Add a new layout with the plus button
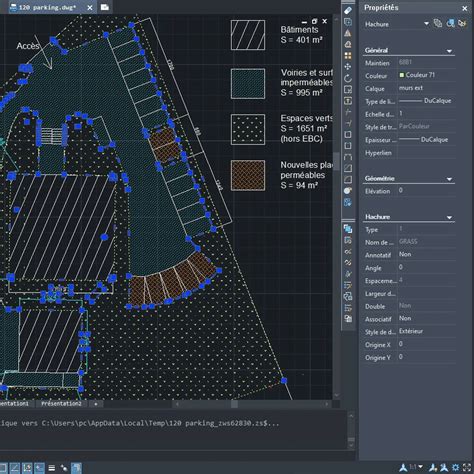The width and height of the screenshot is (474, 474). tap(96, 404)
